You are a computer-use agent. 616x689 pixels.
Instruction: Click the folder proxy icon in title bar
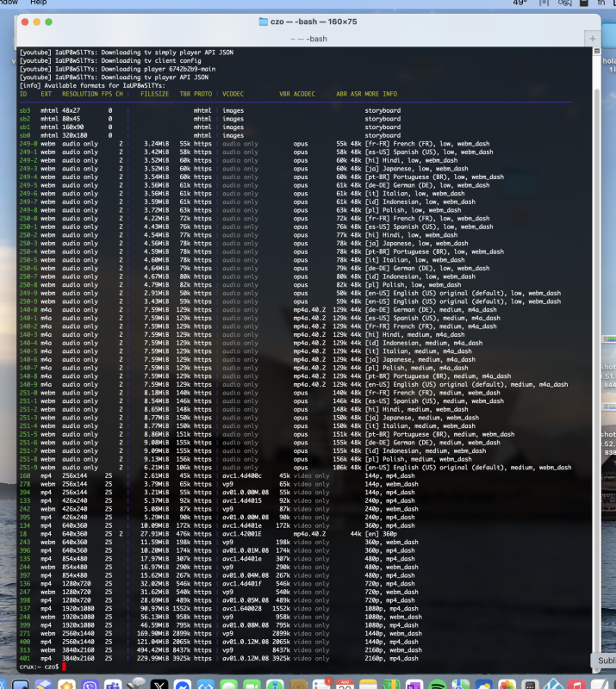[x=264, y=22]
